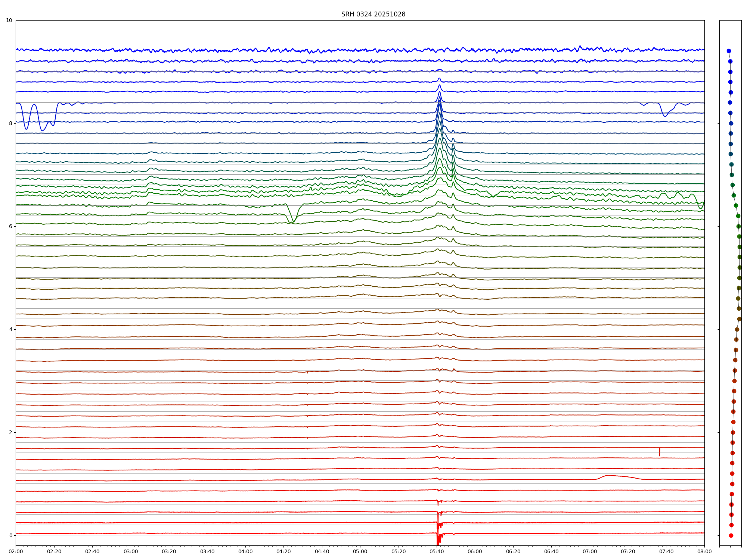Click the y-axis label 8

(10, 123)
